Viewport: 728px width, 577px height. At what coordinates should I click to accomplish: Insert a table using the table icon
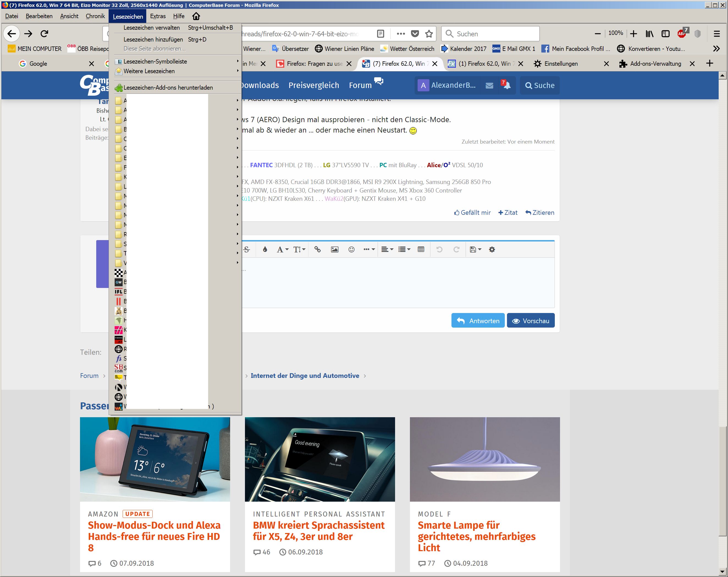point(421,249)
